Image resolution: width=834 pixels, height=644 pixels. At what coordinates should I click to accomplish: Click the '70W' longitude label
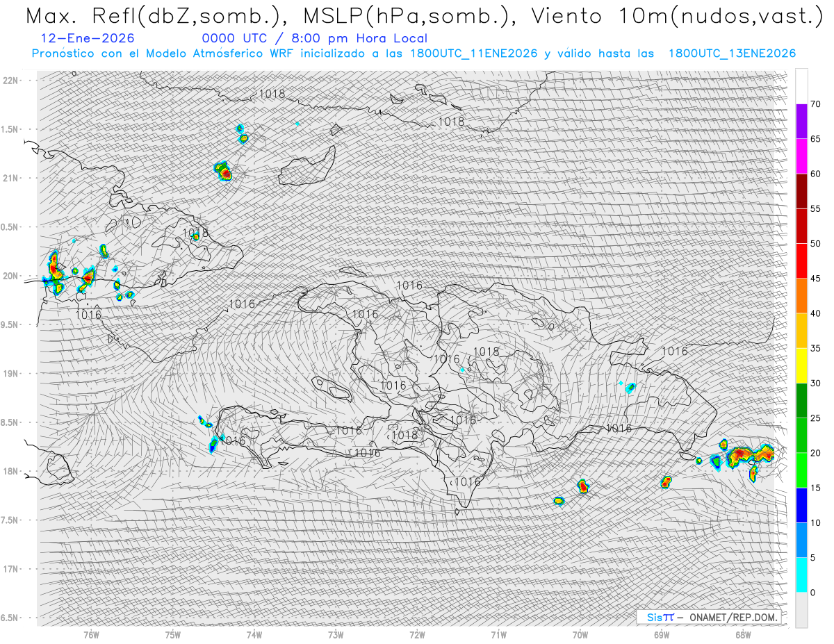click(x=580, y=634)
